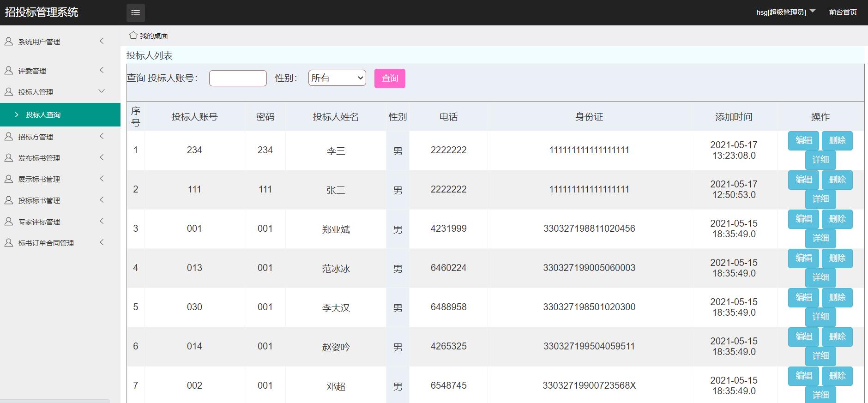Click 编辑 for 张三's row
868x403 pixels.
803,180
